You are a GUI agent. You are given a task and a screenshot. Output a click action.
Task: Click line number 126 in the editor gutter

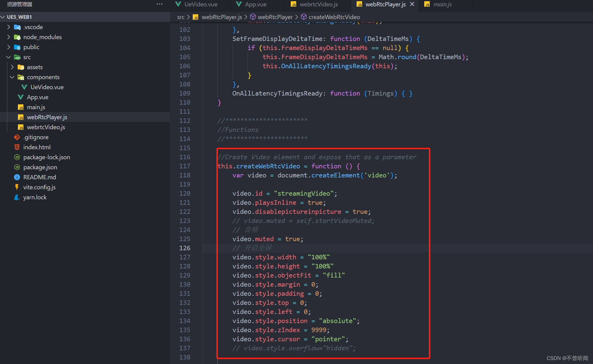point(185,248)
